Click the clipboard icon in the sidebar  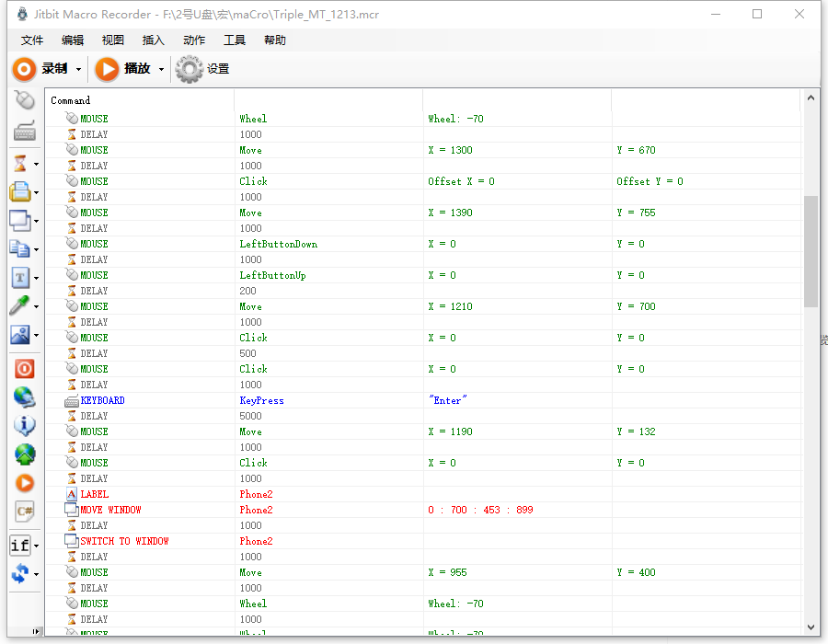point(20,191)
